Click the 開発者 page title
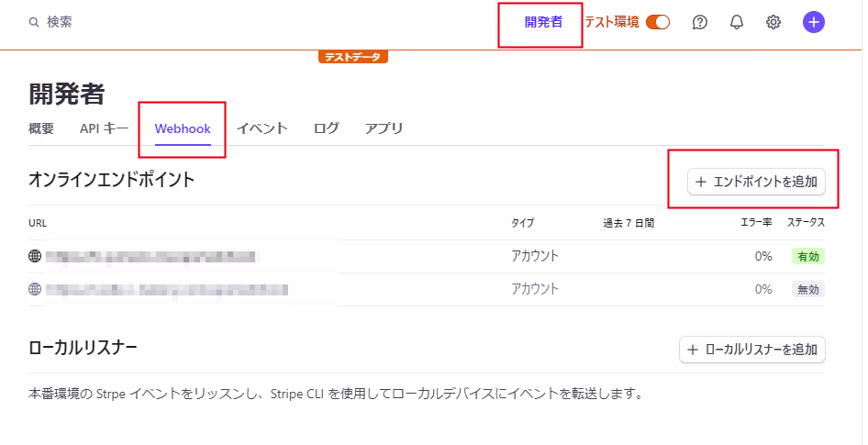The width and height of the screenshot is (868, 445). pos(66,95)
